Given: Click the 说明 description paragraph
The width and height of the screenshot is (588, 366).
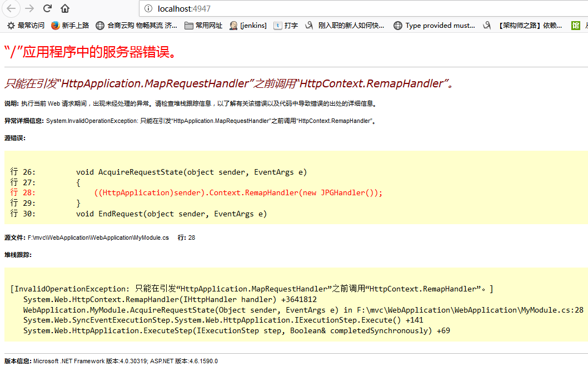Looking at the screenshot, I should tap(191, 103).
